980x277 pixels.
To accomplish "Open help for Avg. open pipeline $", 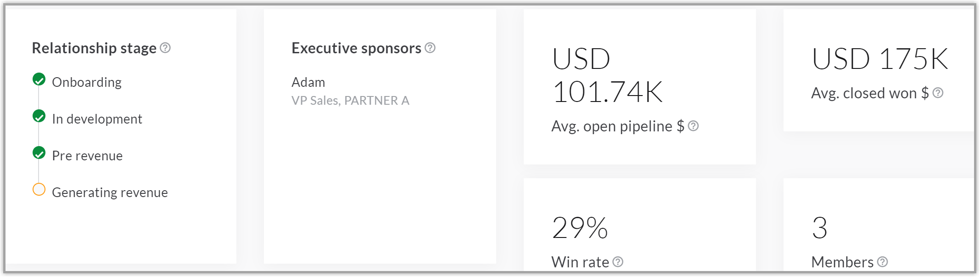I will [x=693, y=126].
